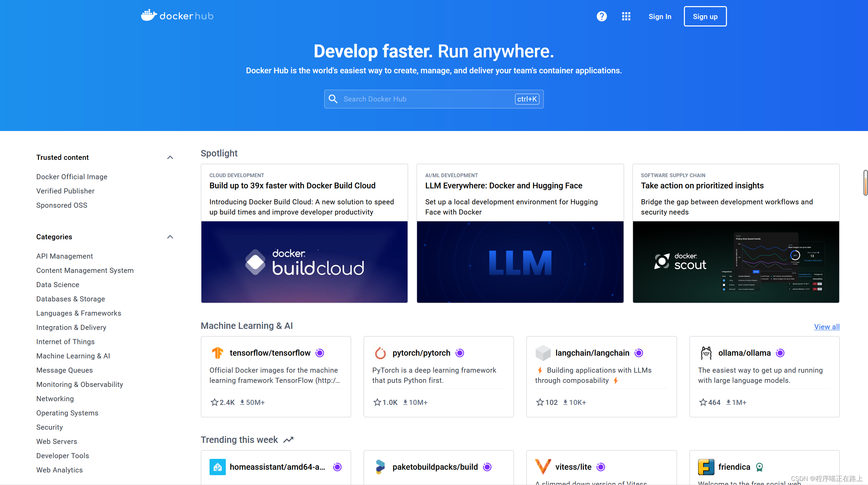Collapse the Categories section
Viewport: 868px width, 485px height.
pos(170,237)
